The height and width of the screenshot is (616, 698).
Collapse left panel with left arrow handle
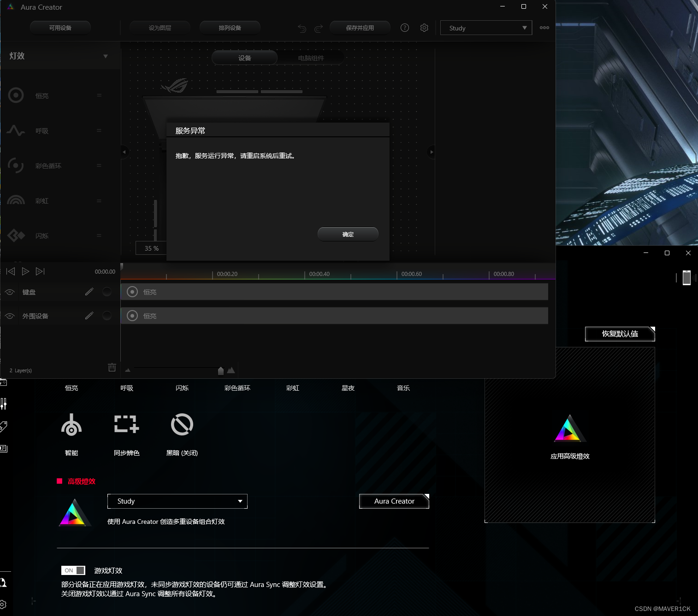click(124, 152)
